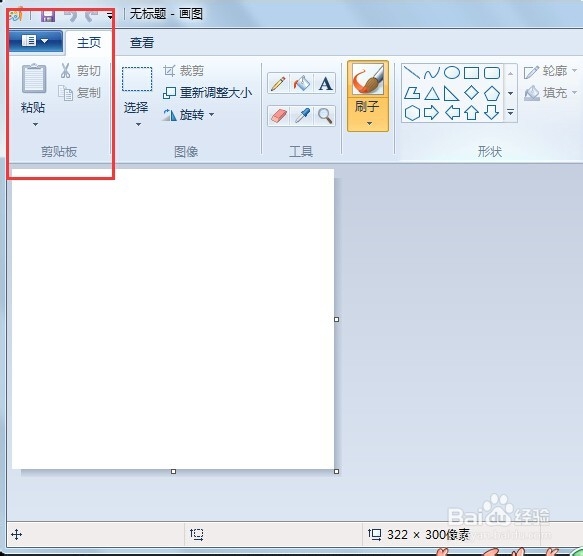Screen dimensions: 583x556
Task: Pick the right arrow shape
Action: [x=432, y=113]
